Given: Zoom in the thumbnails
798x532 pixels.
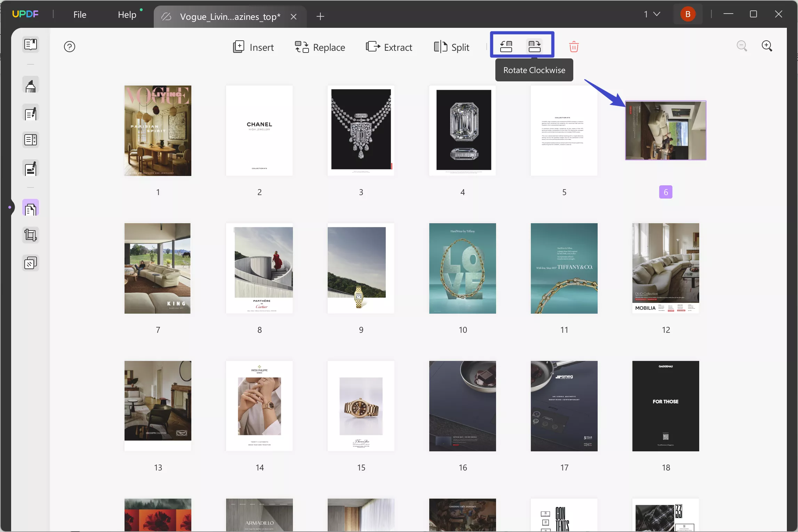Looking at the screenshot, I should tap(767, 46).
